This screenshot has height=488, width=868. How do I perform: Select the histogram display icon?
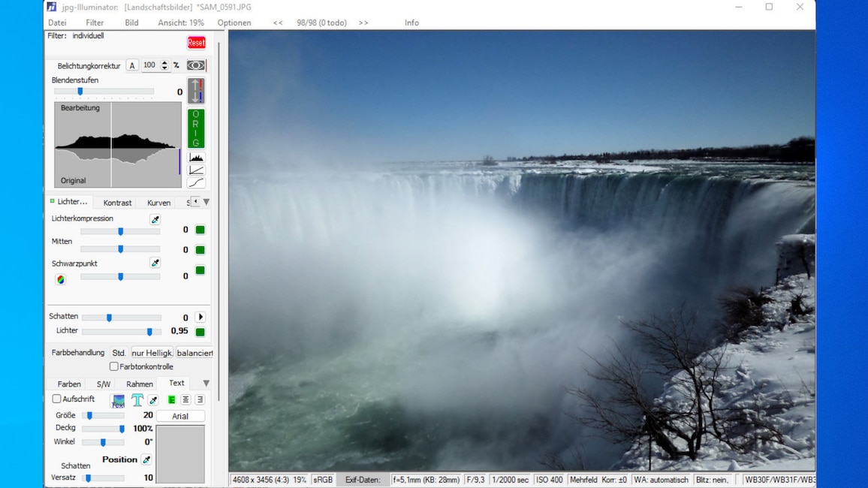(x=196, y=158)
